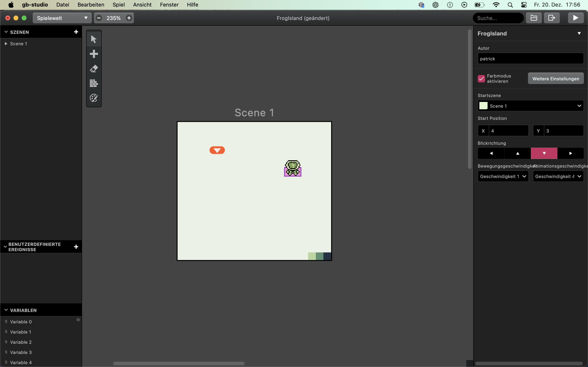Set Blickrichtung to left arrow
The width and height of the screenshot is (588, 367).
[x=491, y=153]
